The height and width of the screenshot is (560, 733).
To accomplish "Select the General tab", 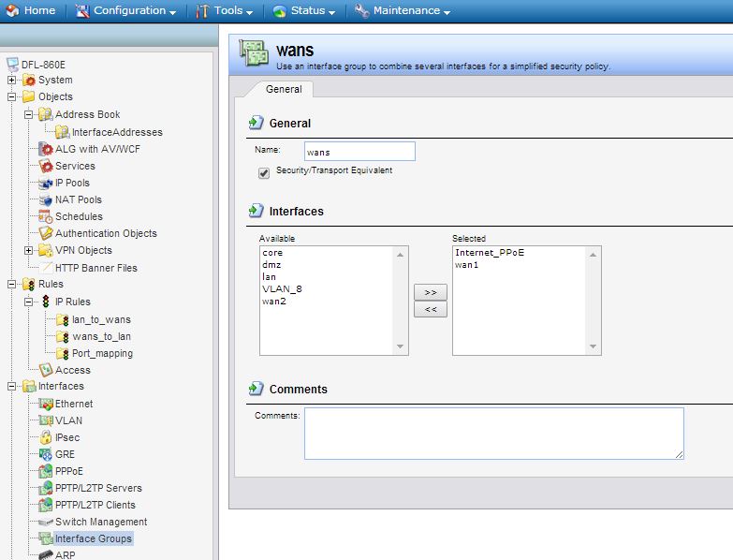I will (x=284, y=89).
